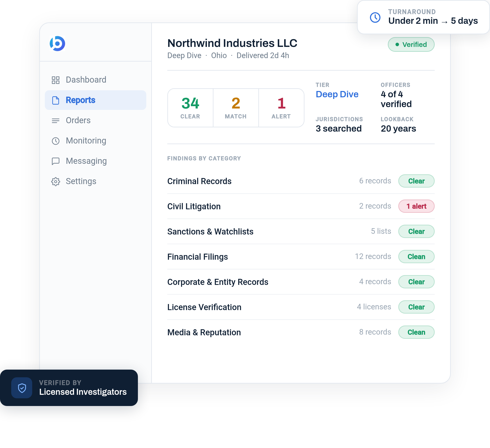Open the Civil Litigation category row

pyautogui.click(x=301, y=206)
